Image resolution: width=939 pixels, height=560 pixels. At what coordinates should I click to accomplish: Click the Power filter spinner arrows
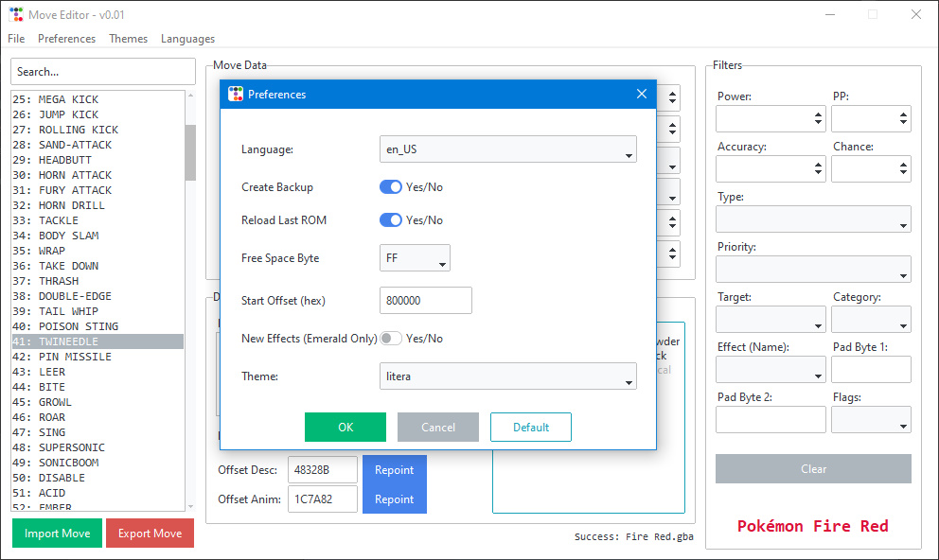pos(818,119)
